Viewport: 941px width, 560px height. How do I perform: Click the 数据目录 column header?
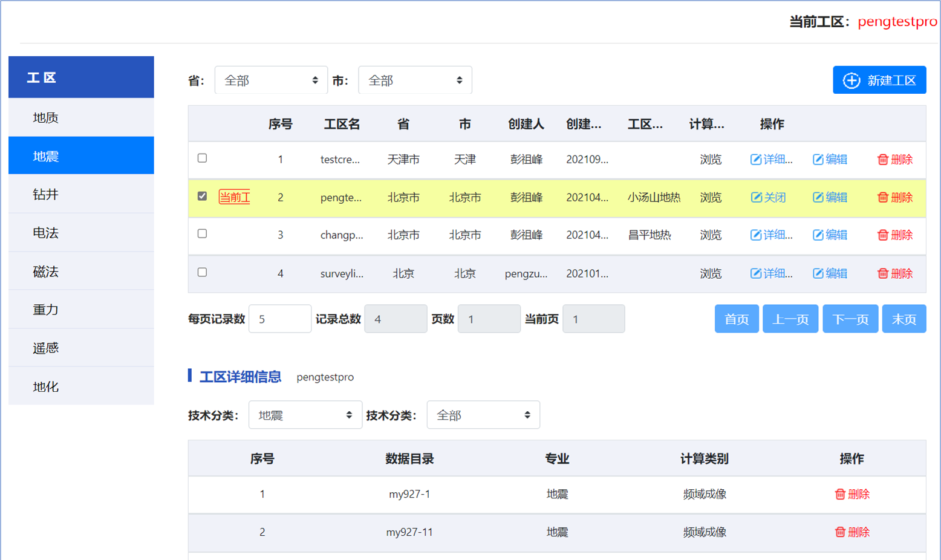point(409,459)
